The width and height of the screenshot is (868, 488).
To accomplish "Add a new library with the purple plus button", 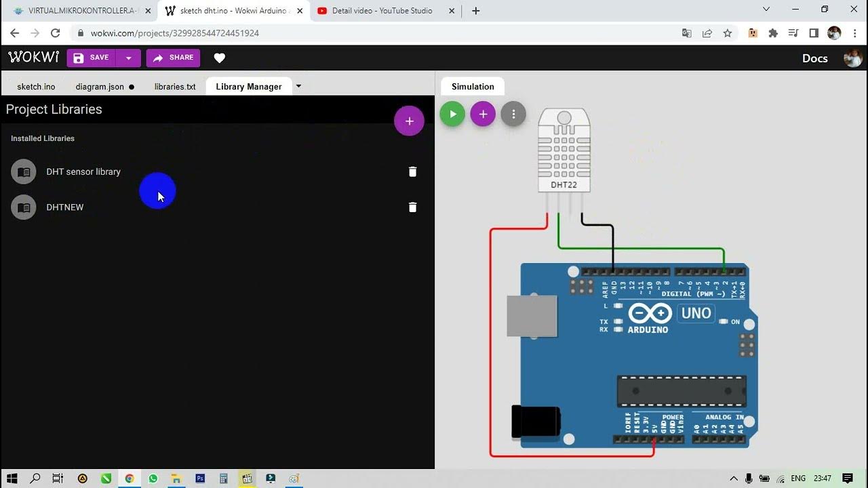I will click(x=409, y=121).
